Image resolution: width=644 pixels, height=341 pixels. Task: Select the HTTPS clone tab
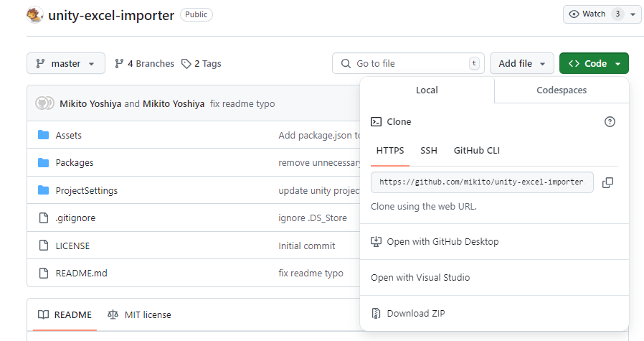click(389, 151)
